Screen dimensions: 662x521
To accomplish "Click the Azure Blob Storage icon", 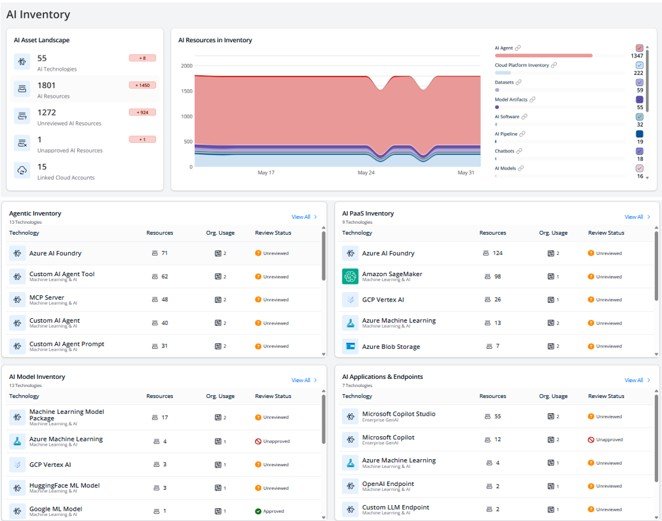I will (350, 346).
